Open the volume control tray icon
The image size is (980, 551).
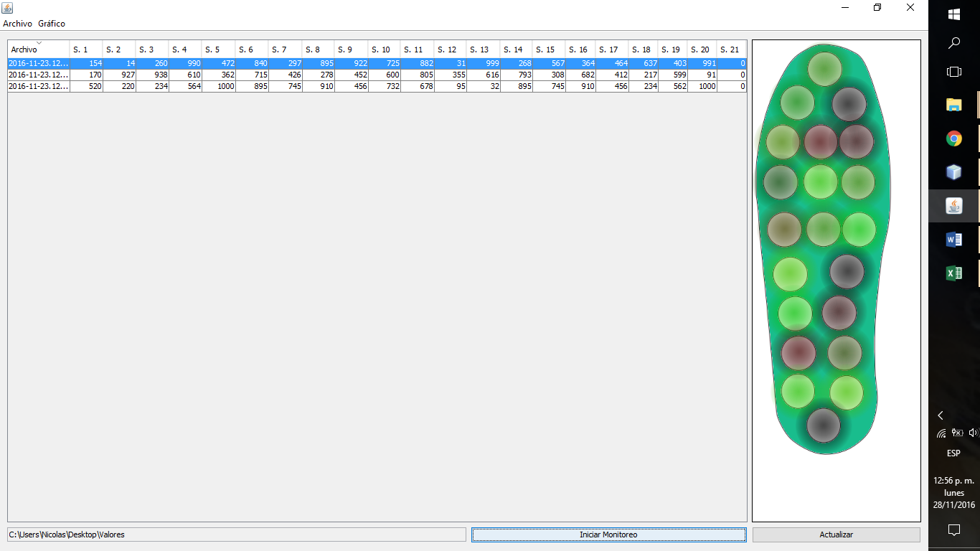click(x=973, y=433)
